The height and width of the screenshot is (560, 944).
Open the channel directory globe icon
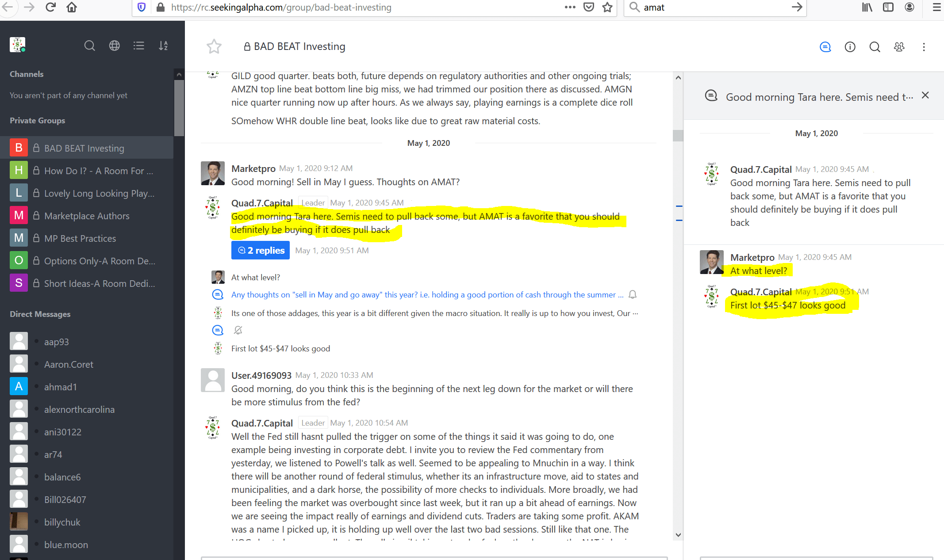tap(114, 46)
